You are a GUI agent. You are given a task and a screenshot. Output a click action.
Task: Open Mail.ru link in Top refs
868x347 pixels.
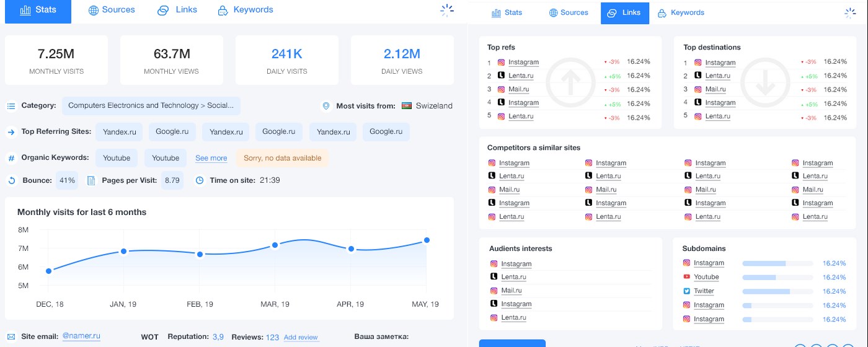pyautogui.click(x=518, y=89)
